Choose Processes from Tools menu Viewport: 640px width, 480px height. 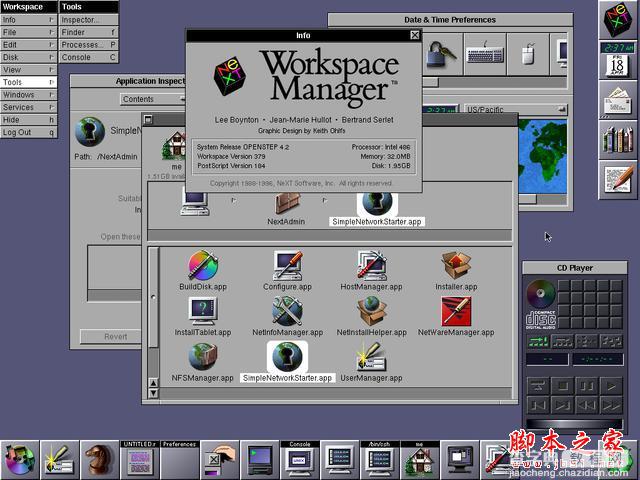[89, 45]
